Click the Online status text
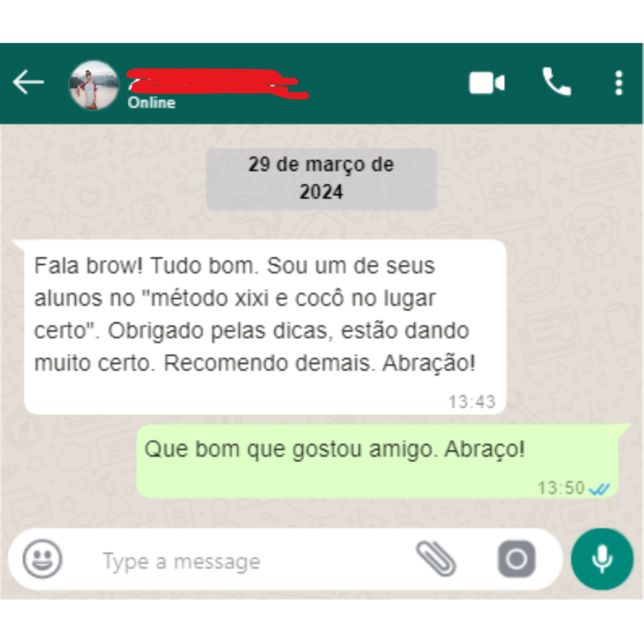 [152, 103]
